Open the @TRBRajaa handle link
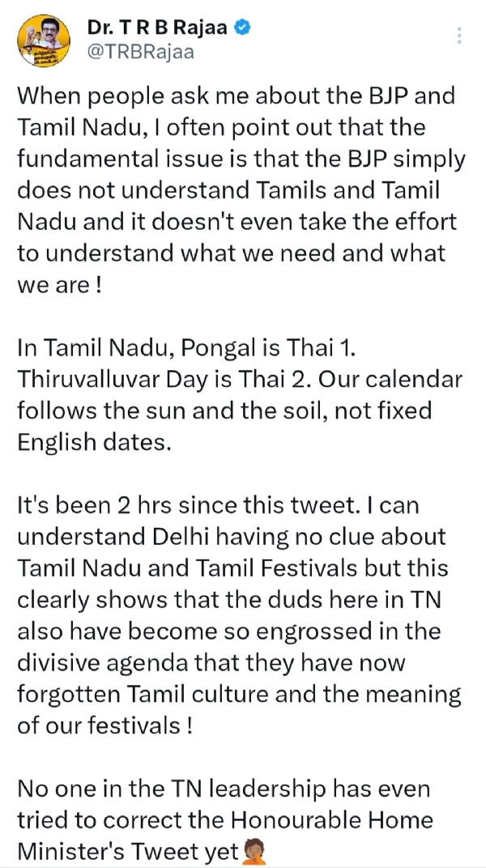Image resolution: width=486 pixels, height=868 pixels. (140, 51)
